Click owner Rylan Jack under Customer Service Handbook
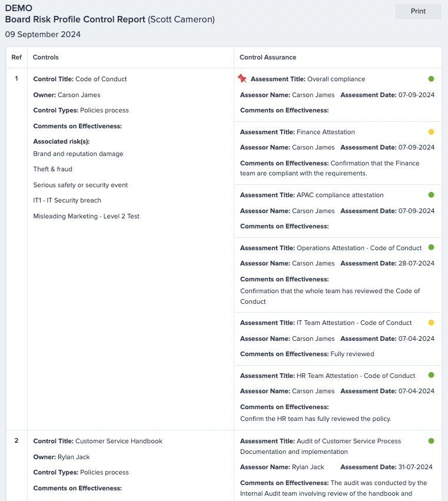Image resolution: width=448 pixels, height=501 pixels. coord(74,457)
